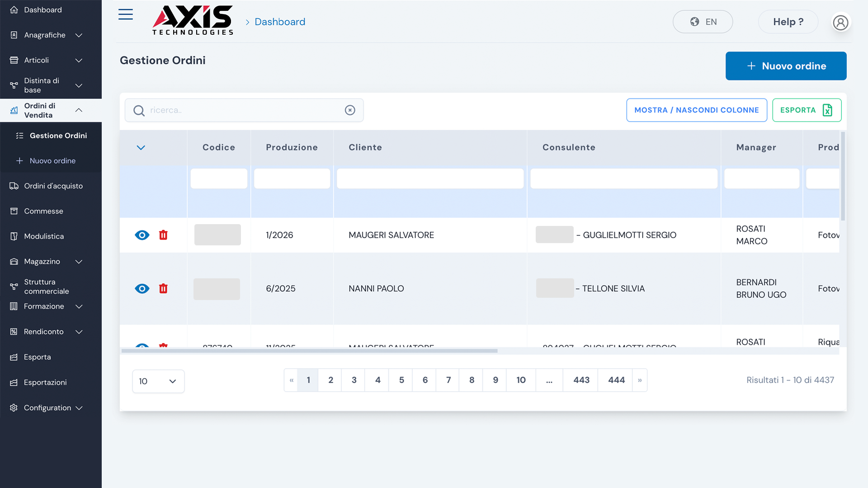Open Ordini d'acquisto from the sidebar

tap(53, 186)
